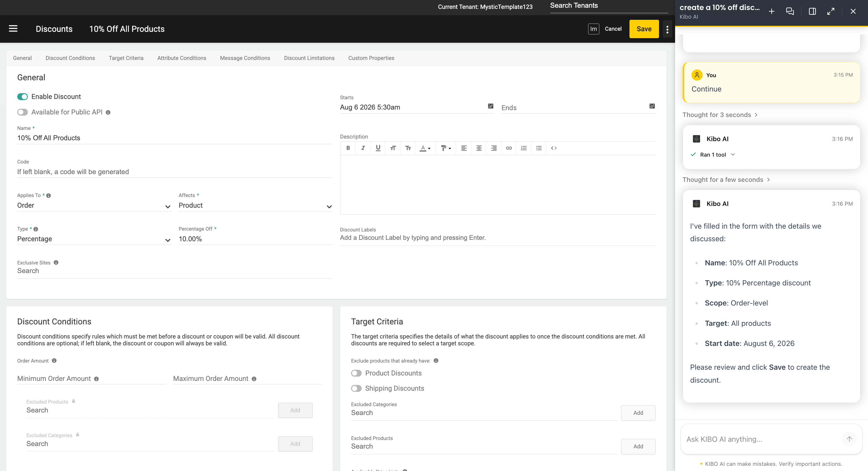Expand 'Thought for 3 seconds' details
868x471 pixels.
(720, 115)
